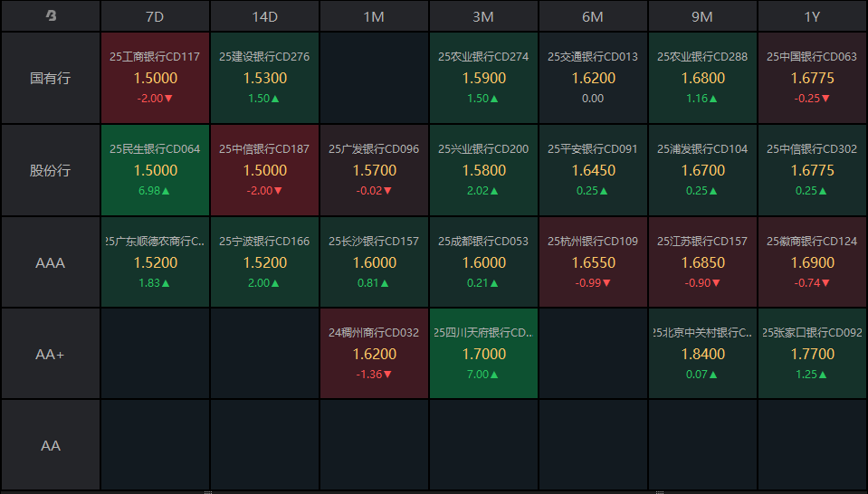Open the 25农业银行CD274 cell
Image resolution: width=868 pixels, height=494 pixels.
[x=483, y=78]
